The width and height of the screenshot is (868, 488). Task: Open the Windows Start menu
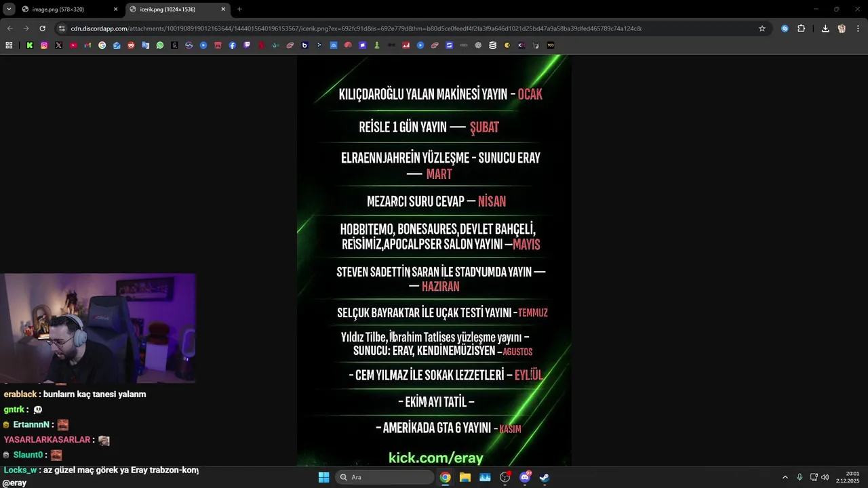(323, 477)
